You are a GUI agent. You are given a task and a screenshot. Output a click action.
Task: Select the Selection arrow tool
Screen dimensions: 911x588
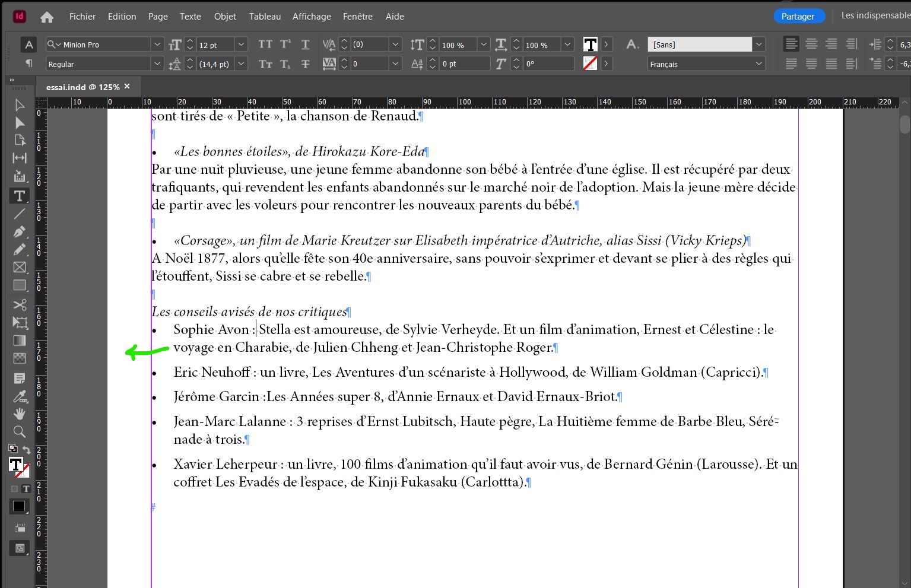coord(20,105)
